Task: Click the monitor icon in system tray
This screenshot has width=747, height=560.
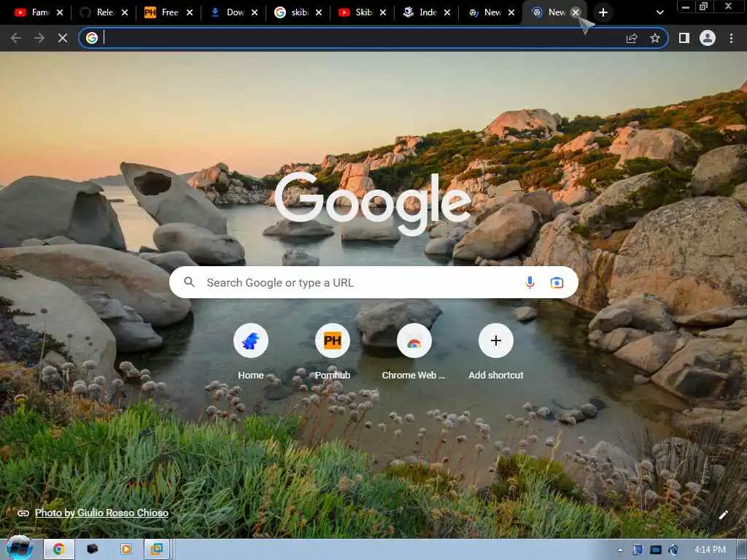Action: pyautogui.click(x=656, y=550)
